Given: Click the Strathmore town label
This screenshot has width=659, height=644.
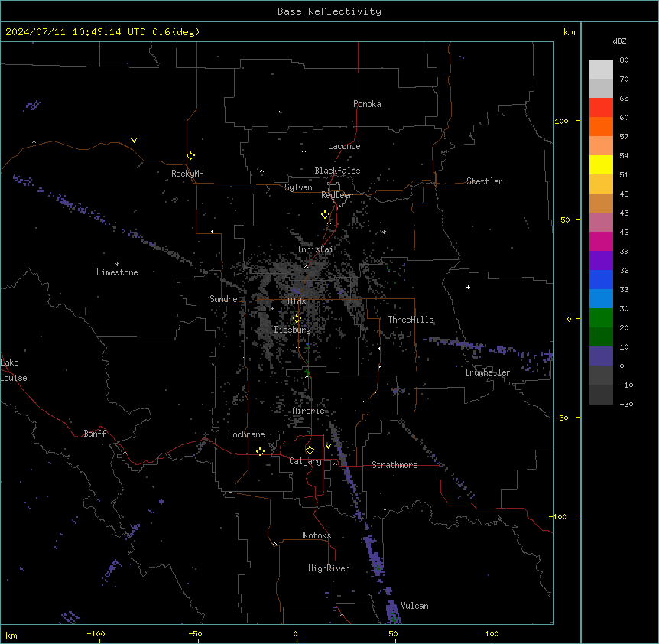Looking at the screenshot, I should tap(394, 465).
